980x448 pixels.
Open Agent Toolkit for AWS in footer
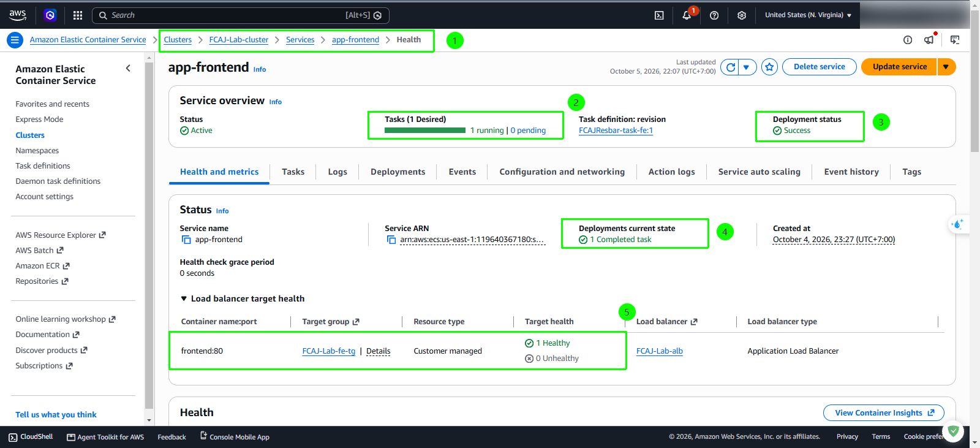point(105,437)
